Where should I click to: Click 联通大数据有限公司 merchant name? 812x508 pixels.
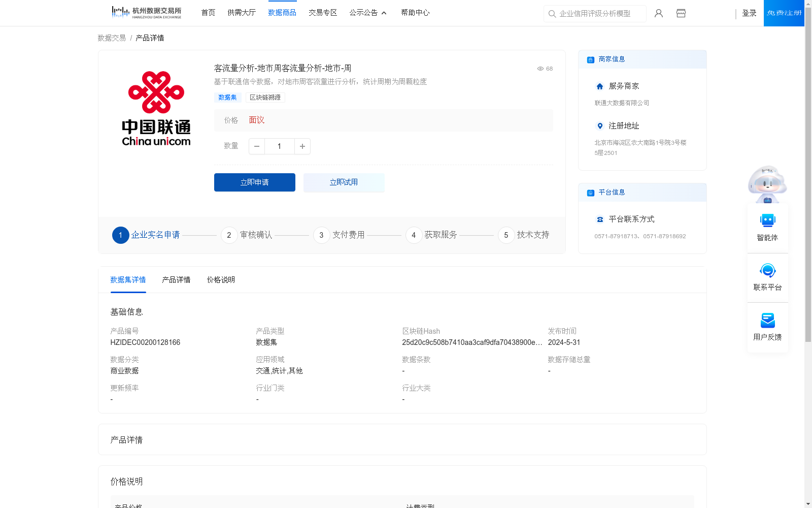click(622, 103)
